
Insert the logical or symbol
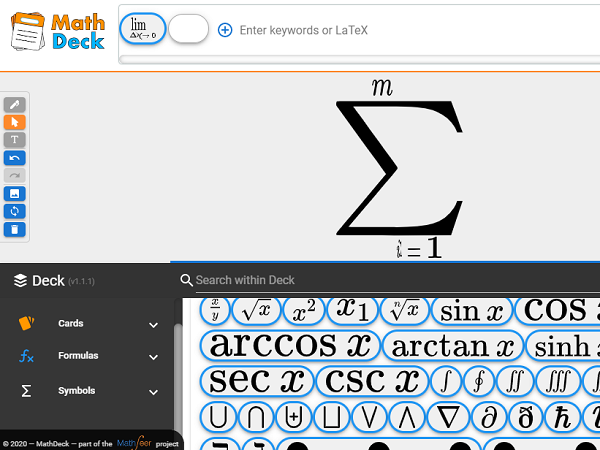369,417
